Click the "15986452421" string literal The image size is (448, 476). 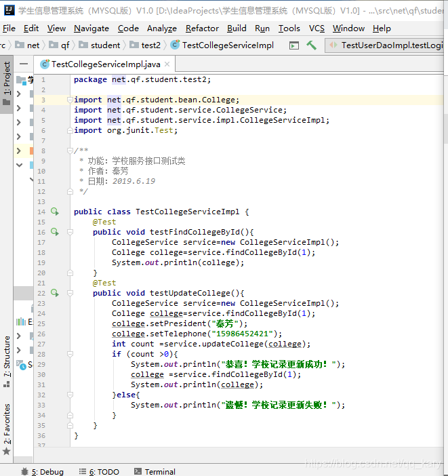tap(242, 334)
